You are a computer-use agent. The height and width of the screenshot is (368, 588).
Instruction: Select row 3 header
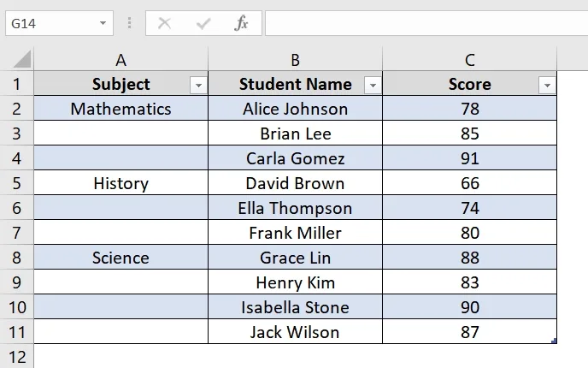click(16, 133)
